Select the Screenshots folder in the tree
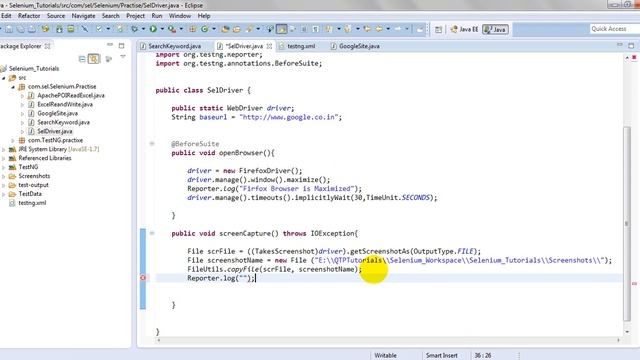The width and height of the screenshot is (640, 360). tap(34, 176)
